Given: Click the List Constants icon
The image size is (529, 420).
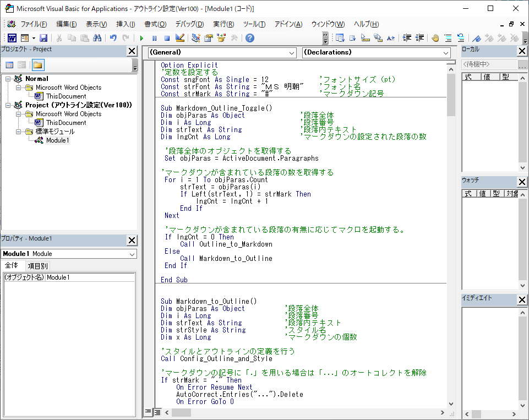Looking at the screenshot, I should tap(353, 38).
